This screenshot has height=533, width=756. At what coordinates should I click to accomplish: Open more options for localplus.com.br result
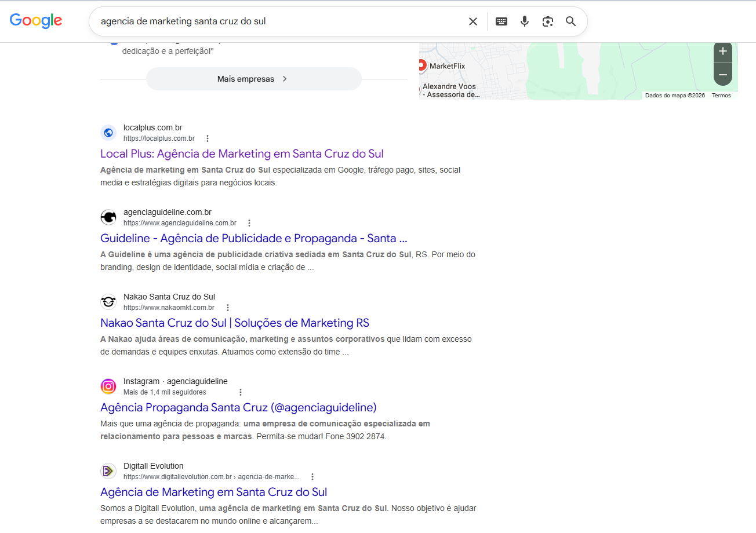pos(208,138)
